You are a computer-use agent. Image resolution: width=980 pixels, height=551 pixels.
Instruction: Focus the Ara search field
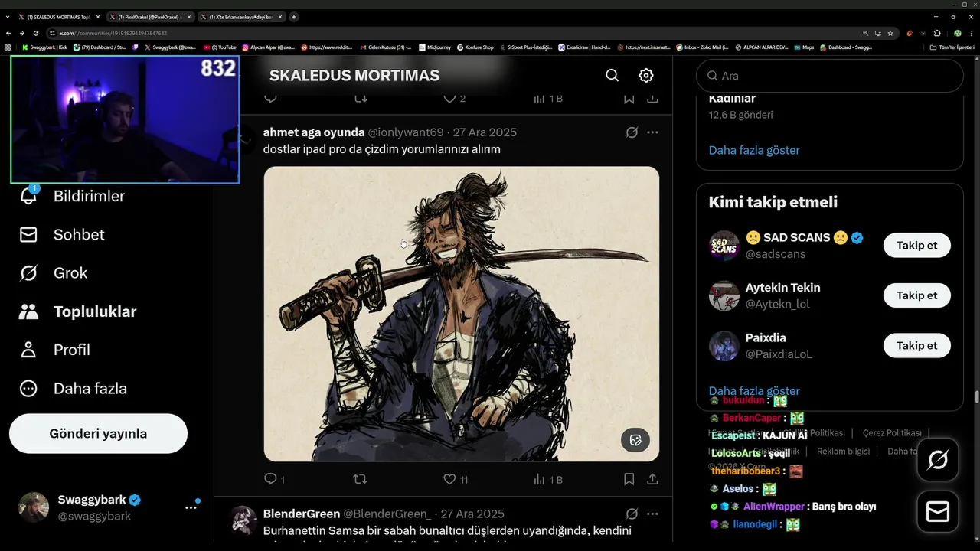829,76
